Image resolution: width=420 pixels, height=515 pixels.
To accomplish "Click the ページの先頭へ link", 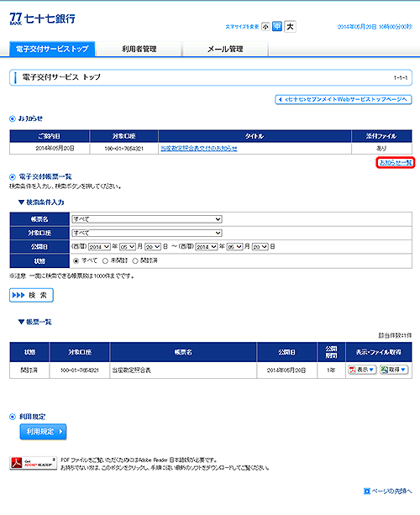I will [388, 491].
